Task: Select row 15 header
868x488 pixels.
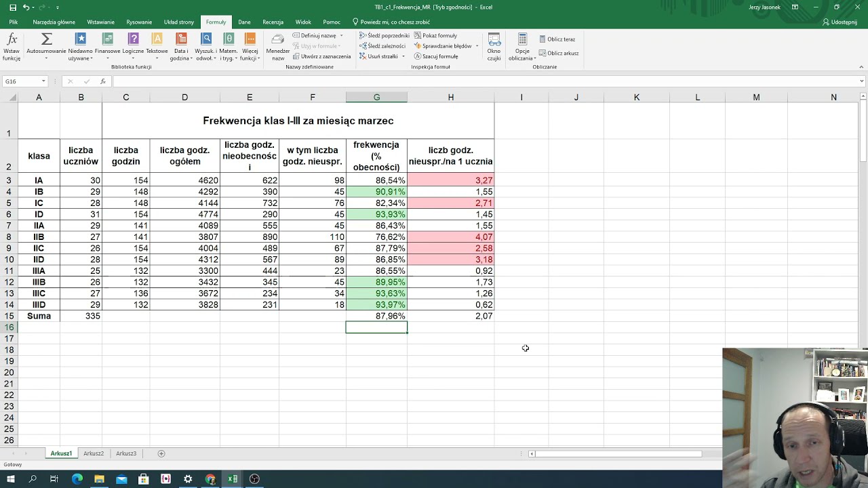Action: tap(9, 316)
